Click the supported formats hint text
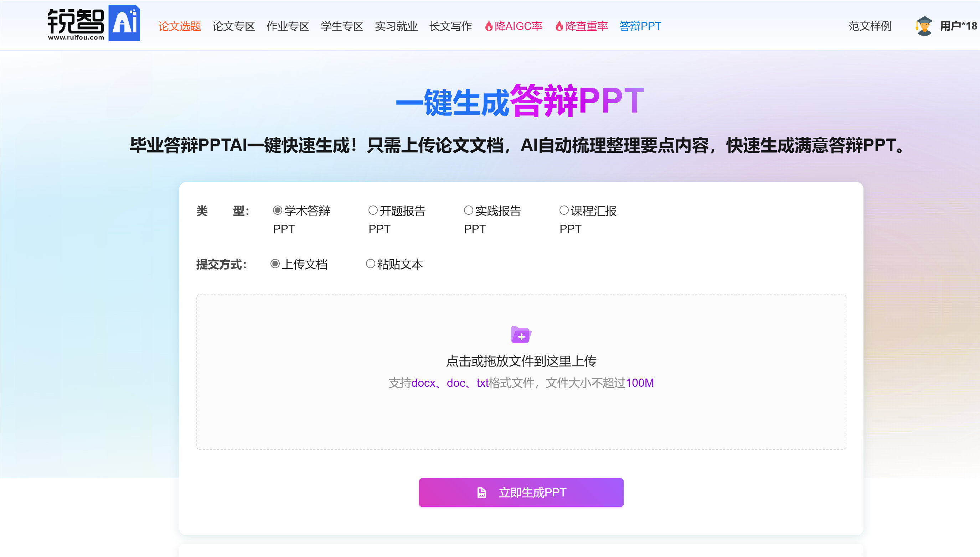The image size is (980, 557). coord(521,383)
